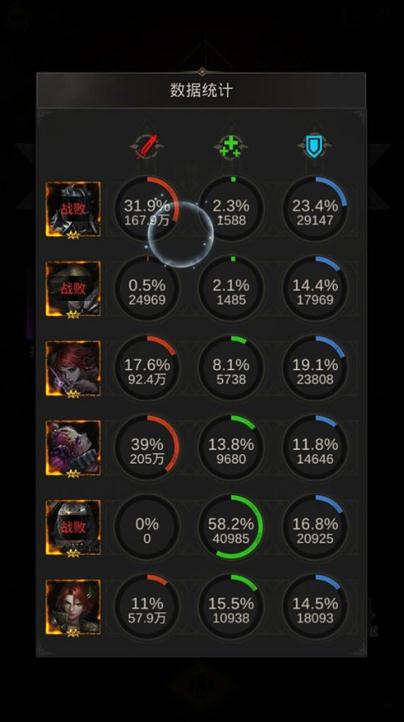Select the purple-haired hero portrait
Screen dimensions: 404x722
[x=73, y=448]
